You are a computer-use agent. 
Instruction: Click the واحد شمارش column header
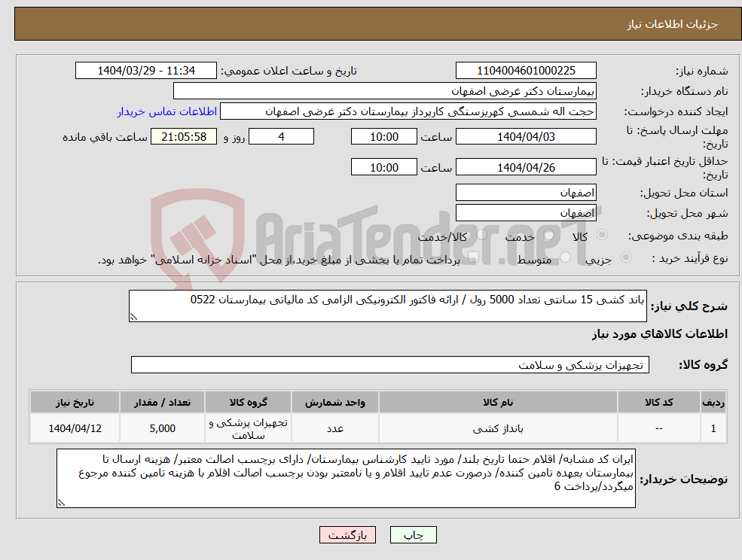[x=335, y=402]
